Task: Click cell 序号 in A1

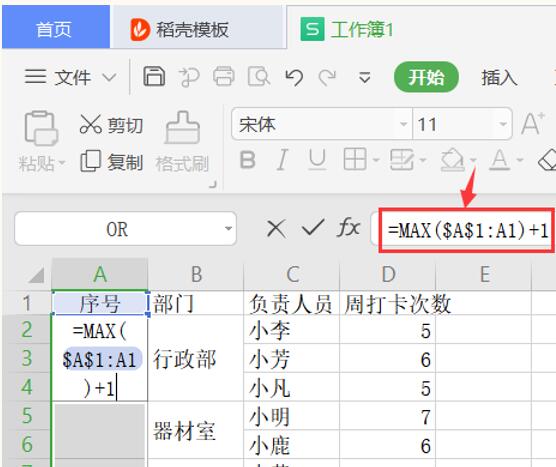Action: 100,303
